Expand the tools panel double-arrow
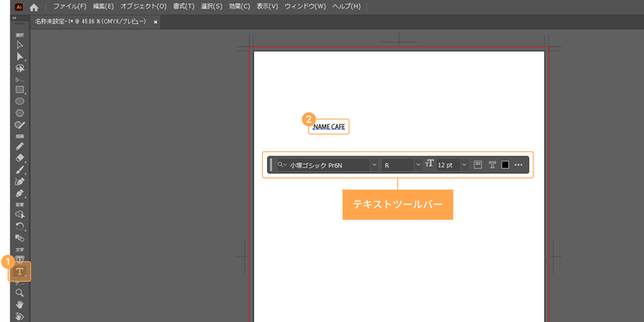The image size is (644, 322). point(15,18)
